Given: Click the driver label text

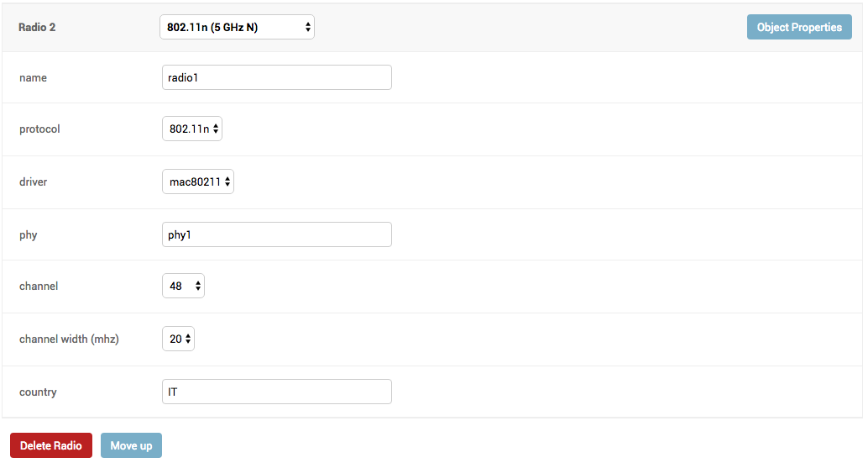Looking at the screenshot, I should tap(34, 182).
